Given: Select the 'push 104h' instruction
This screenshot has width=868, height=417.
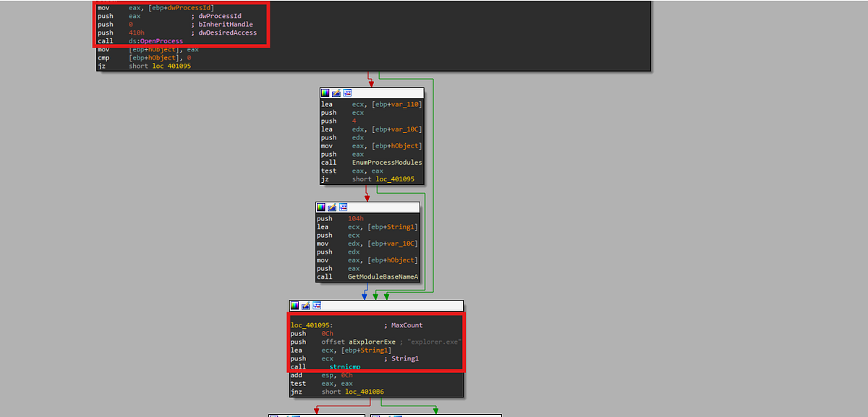Looking at the screenshot, I should point(340,218).
